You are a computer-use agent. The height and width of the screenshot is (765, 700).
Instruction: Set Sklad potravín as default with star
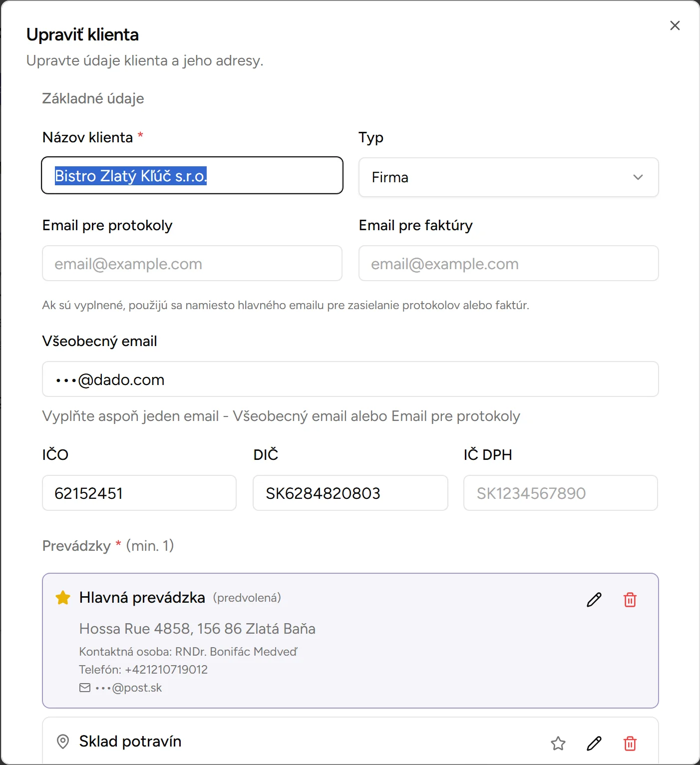coord(558,744)
